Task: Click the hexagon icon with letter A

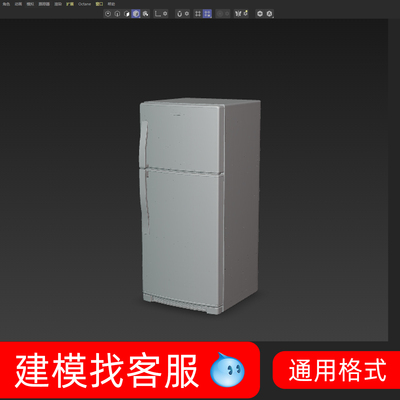Action: (269, 14)
